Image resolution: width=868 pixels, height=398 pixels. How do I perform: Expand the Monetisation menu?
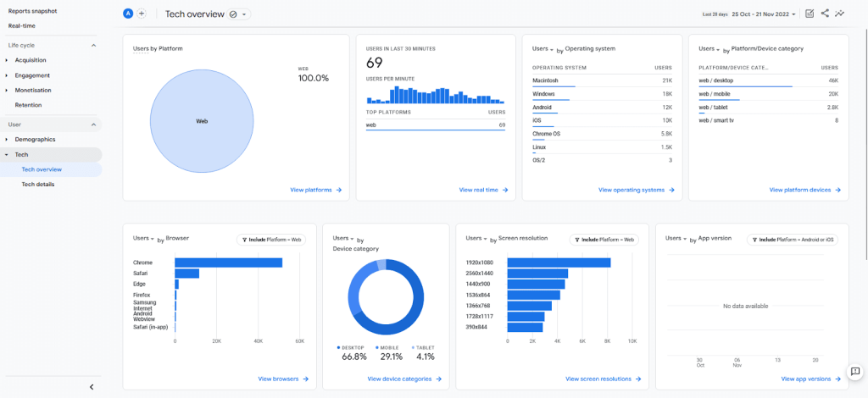(x=33, y=90)
